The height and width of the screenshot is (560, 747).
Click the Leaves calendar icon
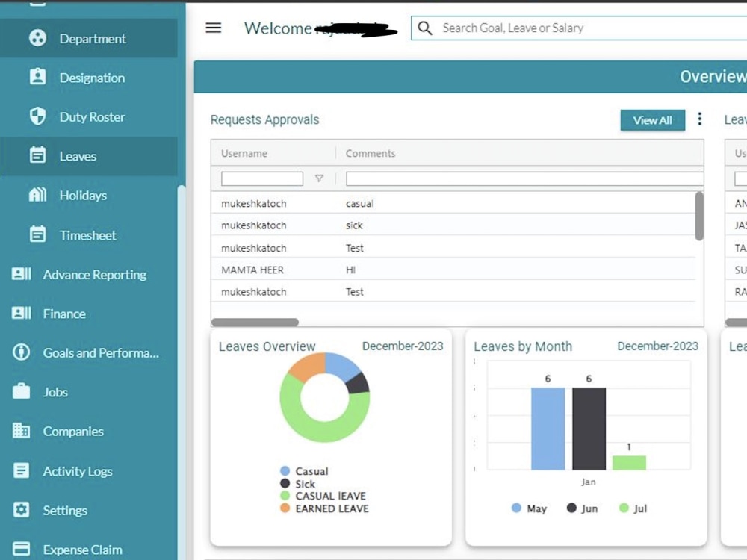37,155
